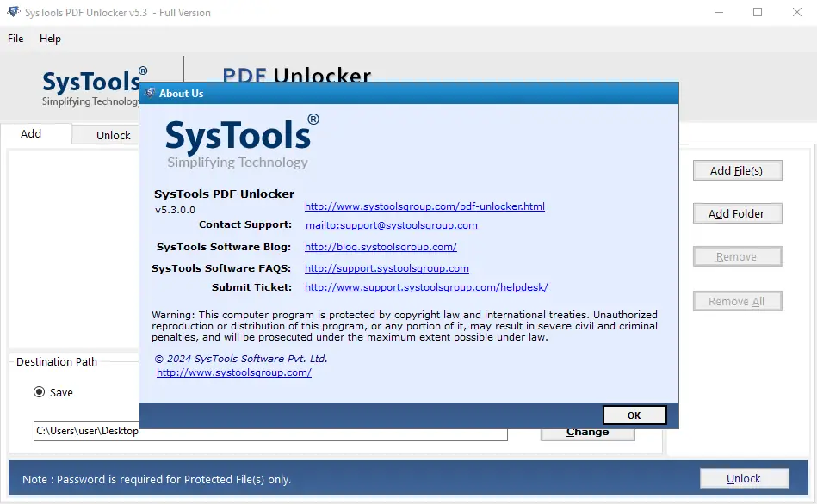
Task: Click the SysTools app icon in title bar
Action: (x=14, y=12)
